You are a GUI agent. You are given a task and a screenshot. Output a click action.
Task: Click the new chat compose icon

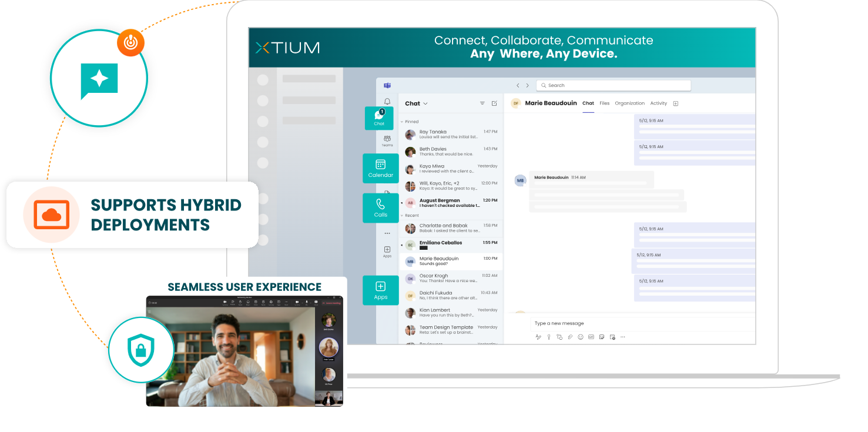point(494,103)
